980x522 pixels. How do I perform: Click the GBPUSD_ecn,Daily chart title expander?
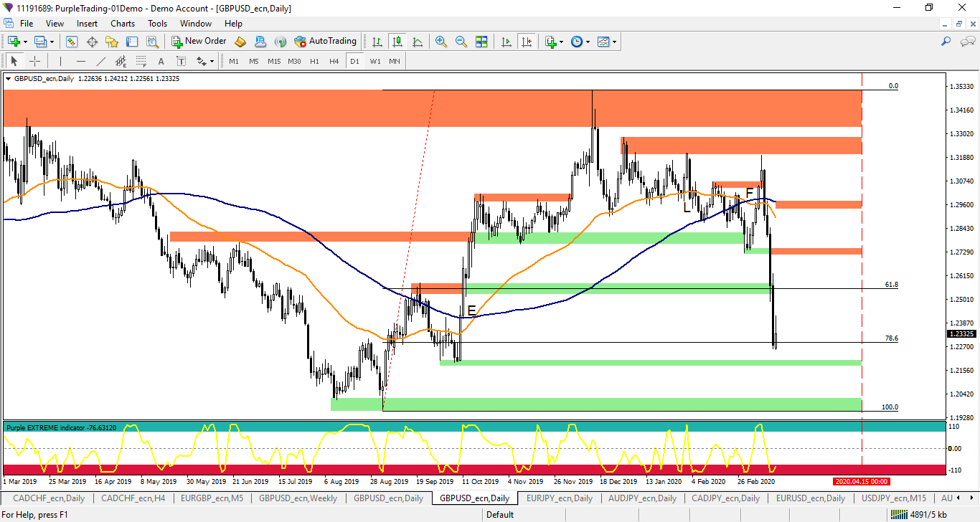pyautogui.click(x=9, y=78)
